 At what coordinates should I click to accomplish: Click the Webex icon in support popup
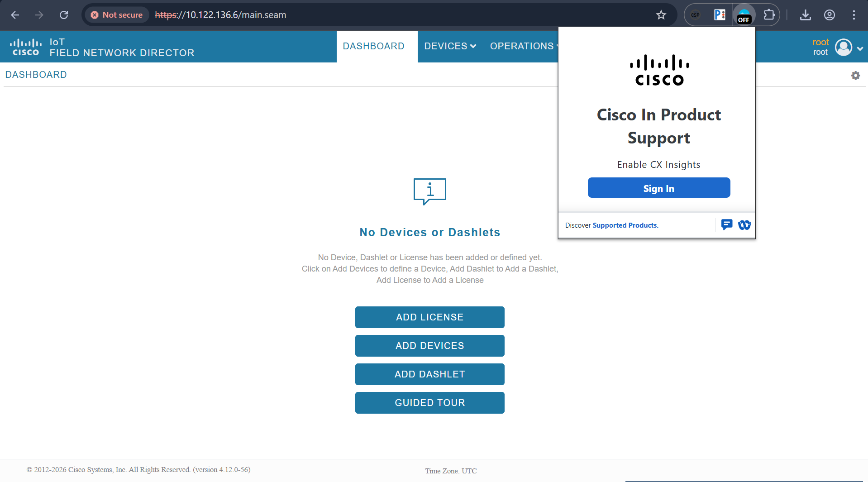744,225
